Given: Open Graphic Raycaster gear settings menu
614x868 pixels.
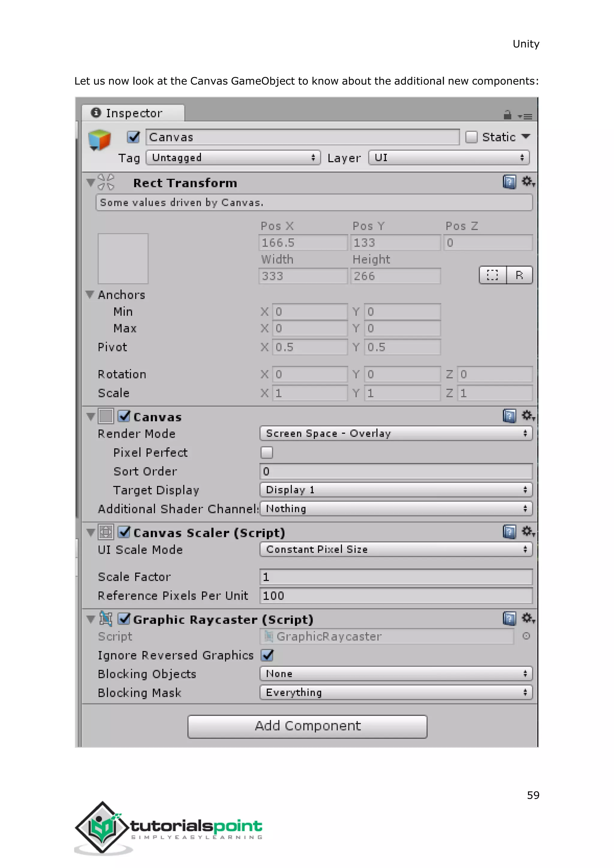Looking at the screenshot, I should [528, 618].
